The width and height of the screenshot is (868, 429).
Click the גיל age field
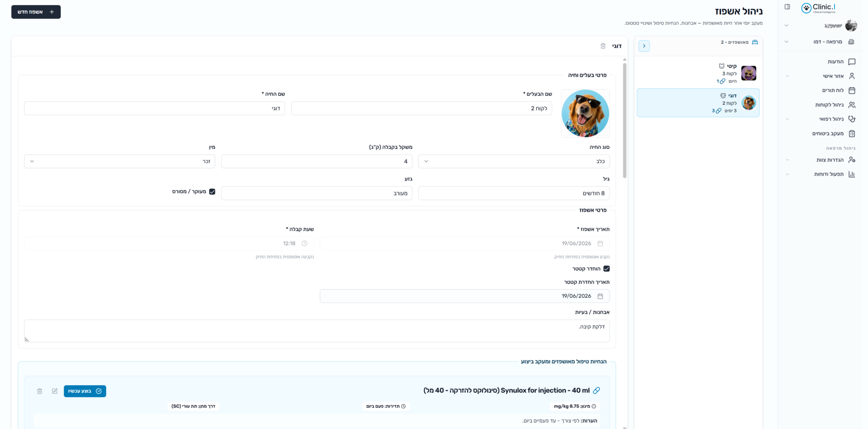[x=514, y=194]
